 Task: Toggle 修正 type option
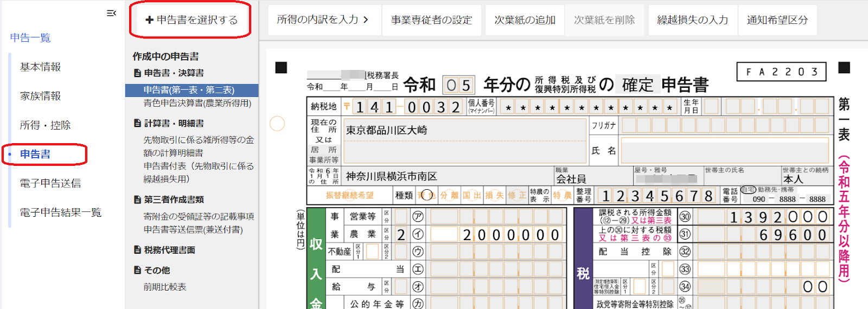coord(518,195)
